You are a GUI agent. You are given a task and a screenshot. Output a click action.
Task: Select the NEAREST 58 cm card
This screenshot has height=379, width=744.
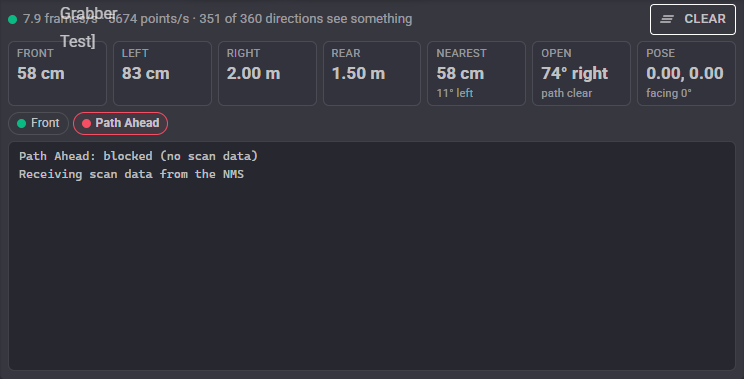(x=476, y=74)
